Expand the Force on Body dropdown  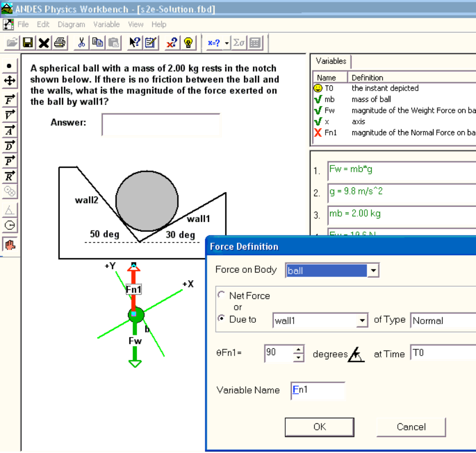pos(373,270)
